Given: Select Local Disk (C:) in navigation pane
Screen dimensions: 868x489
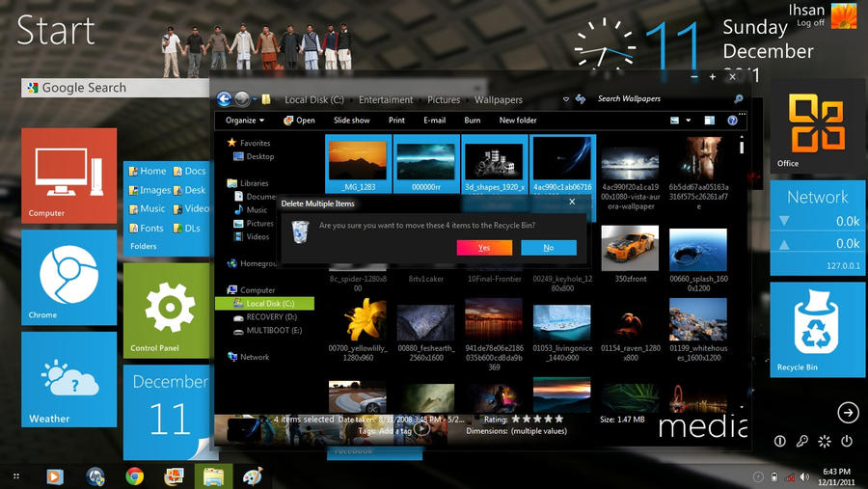Looking at the screenshot, I should [x=264, y=304].
